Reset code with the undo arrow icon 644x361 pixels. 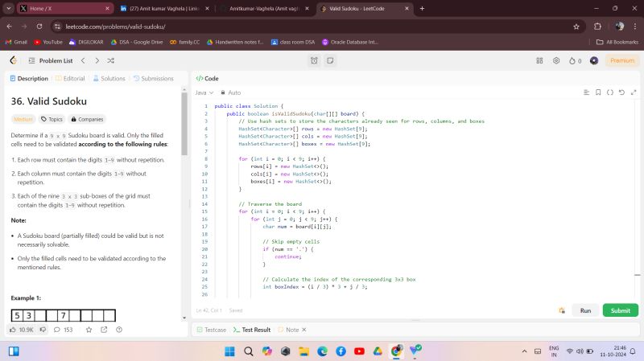[621, 92]
